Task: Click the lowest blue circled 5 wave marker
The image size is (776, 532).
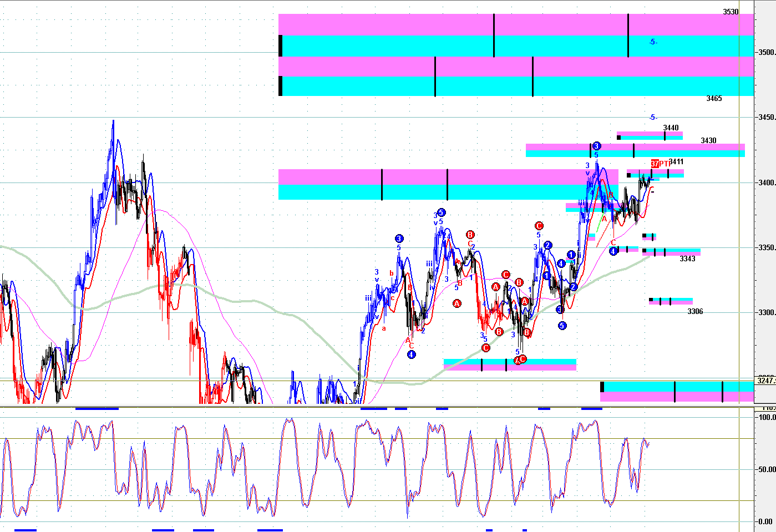Action: 562,326
